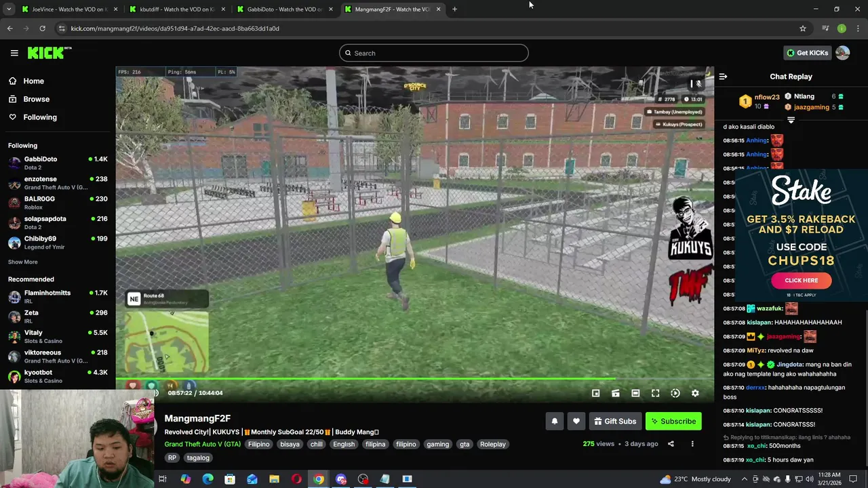Open GabbiDoto followed channel
This screenshot has height=488, width=868.
(58, 163)
